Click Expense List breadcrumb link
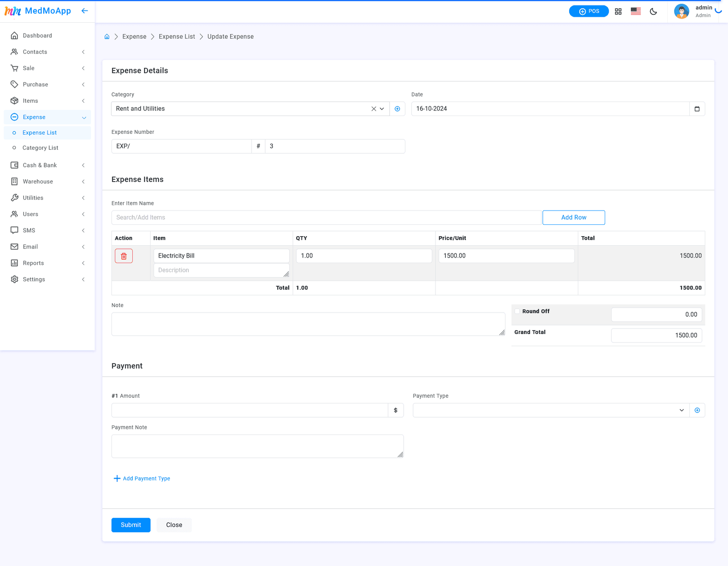The image size is (728, 566). pos(177,36)
